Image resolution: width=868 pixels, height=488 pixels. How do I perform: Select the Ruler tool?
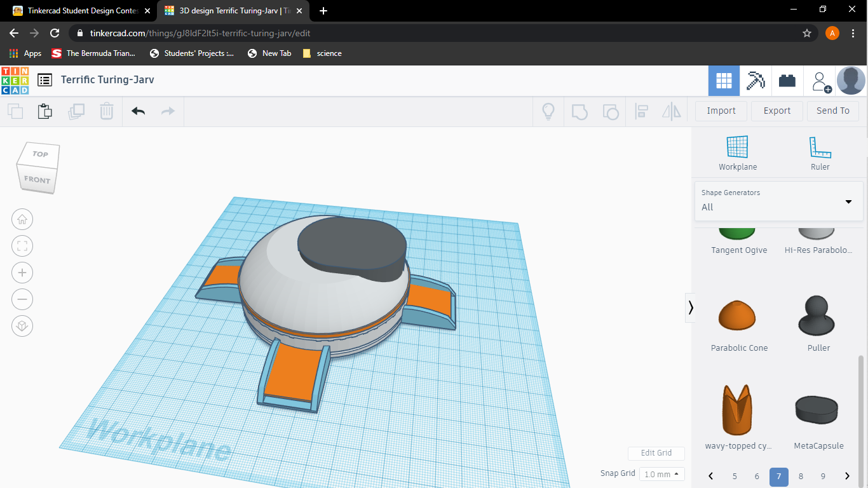[820, 153]
